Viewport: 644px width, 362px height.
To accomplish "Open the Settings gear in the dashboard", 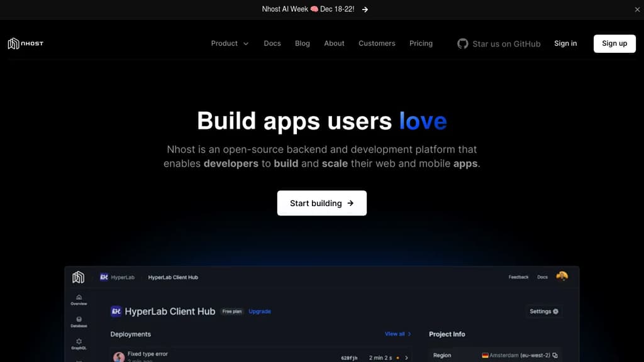I will 544,311.
